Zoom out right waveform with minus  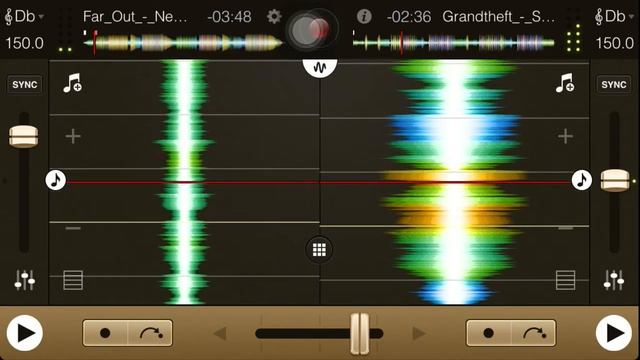566,228
